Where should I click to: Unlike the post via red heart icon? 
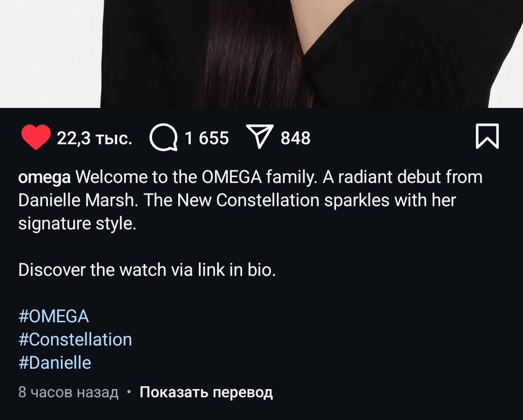click(36, 137)
